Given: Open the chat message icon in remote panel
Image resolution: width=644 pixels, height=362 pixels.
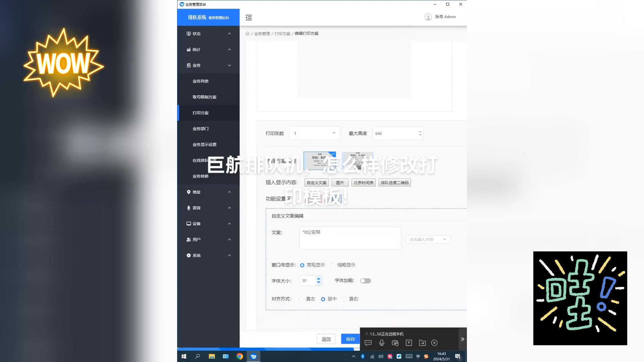Looking at the screenshot, I should (x=368, y=343).
